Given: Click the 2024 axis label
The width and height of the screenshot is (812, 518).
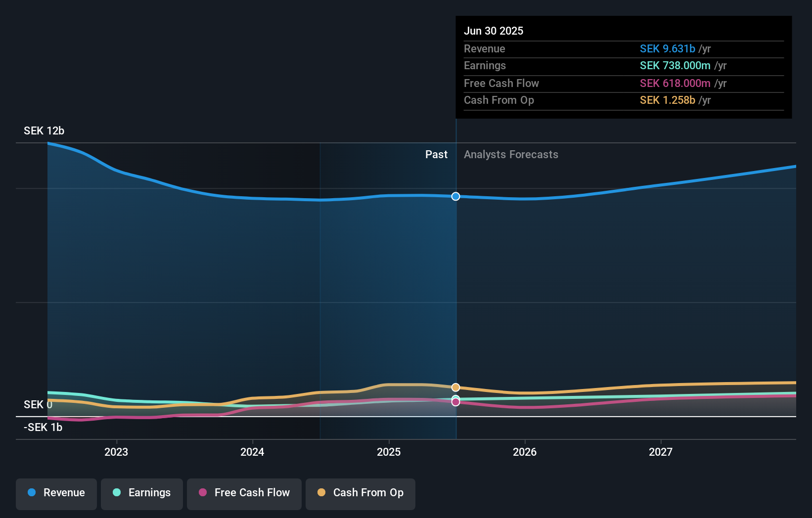Looking at the screenshot, I should [252, 452].
